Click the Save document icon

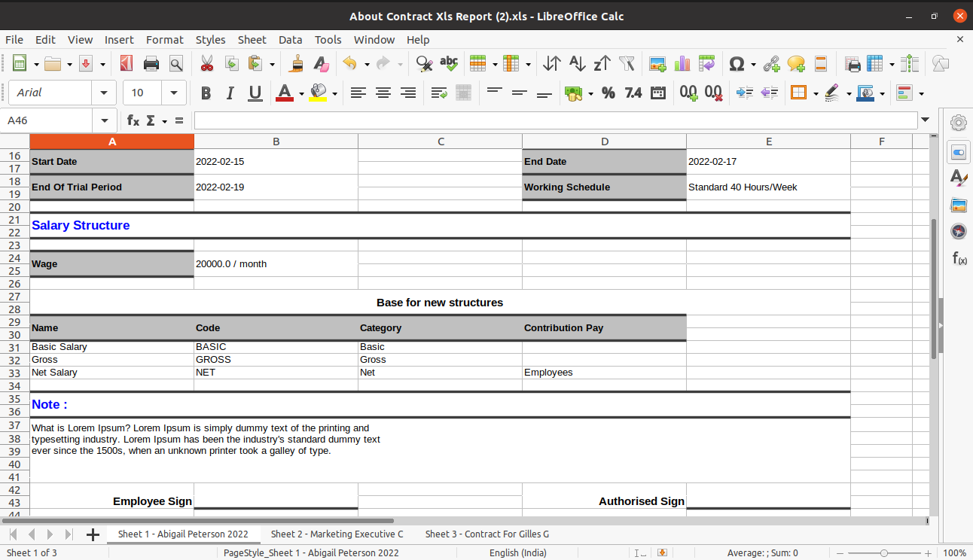click(85, 64)
